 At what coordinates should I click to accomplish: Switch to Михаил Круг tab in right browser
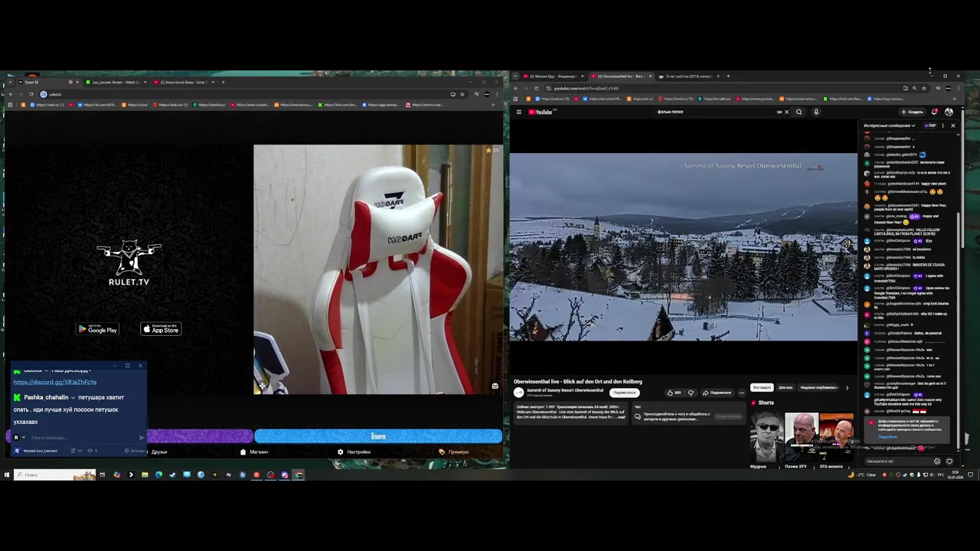pyautogui.click(x=554, y=76)
